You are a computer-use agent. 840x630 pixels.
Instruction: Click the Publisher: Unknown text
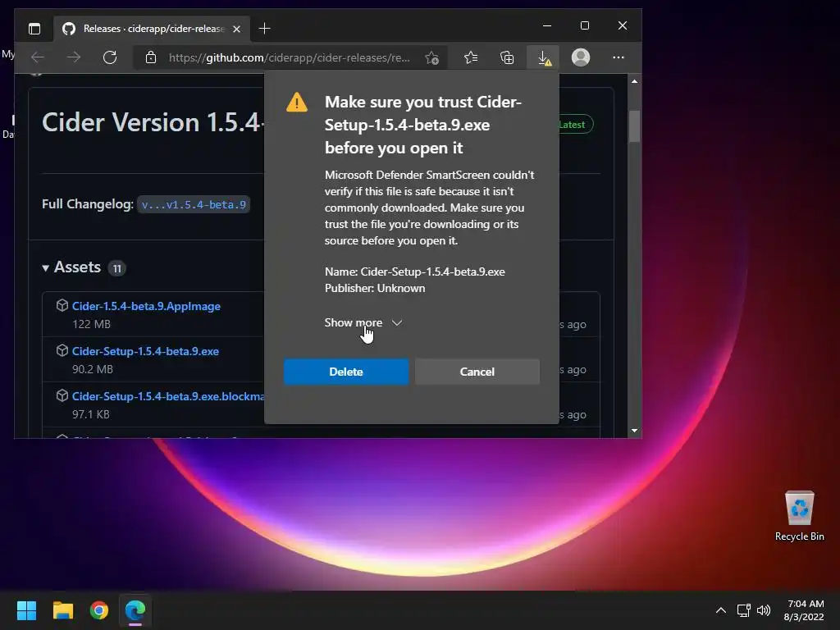pyautogui.click(x=375, y=288)
